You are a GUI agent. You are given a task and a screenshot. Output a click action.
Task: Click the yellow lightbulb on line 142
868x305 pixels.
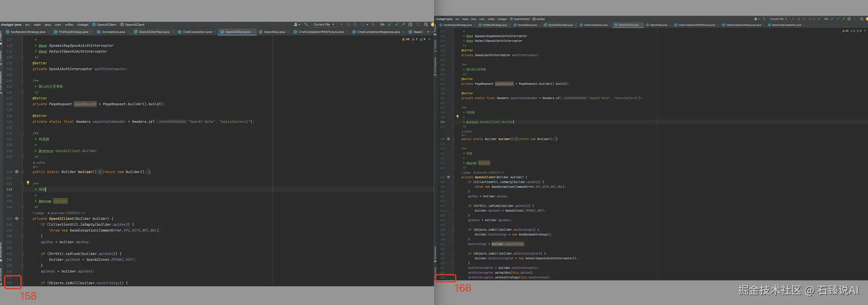(x=28, y=183)
